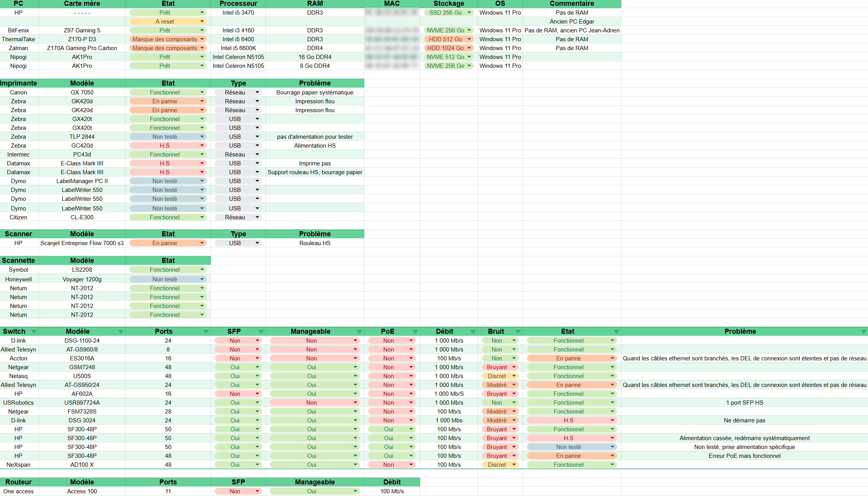Image resolution: width=868 pixels, height=496 pixels.
Task: Open Débit filter icon in Switch table
Action: tap(473, 332)
